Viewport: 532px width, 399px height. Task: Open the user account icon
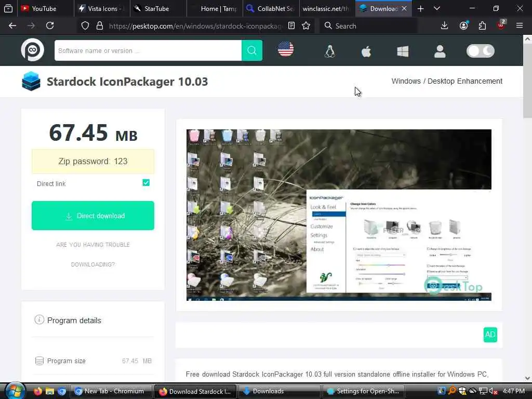pos(440,51)
